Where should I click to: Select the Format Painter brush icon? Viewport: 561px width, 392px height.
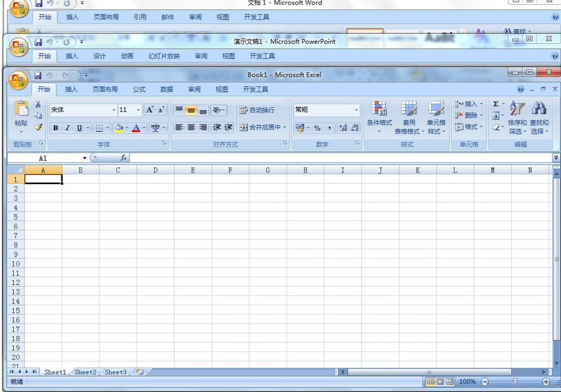click(x=38, y=127)
